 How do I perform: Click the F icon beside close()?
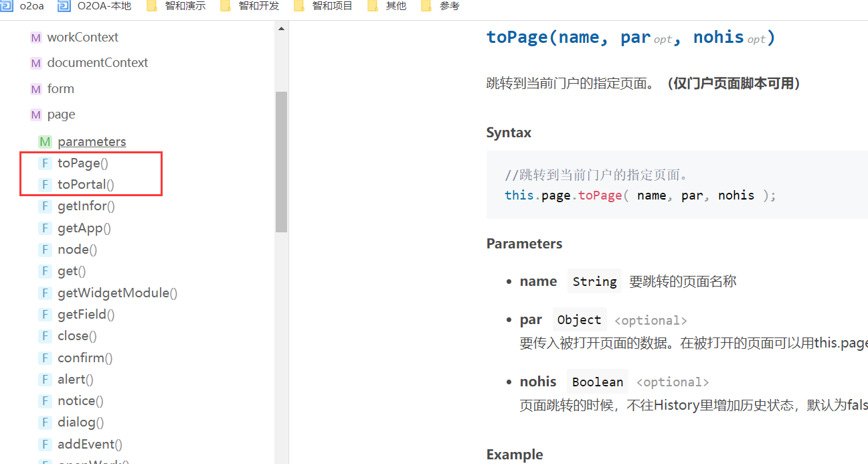click(45, 335)
